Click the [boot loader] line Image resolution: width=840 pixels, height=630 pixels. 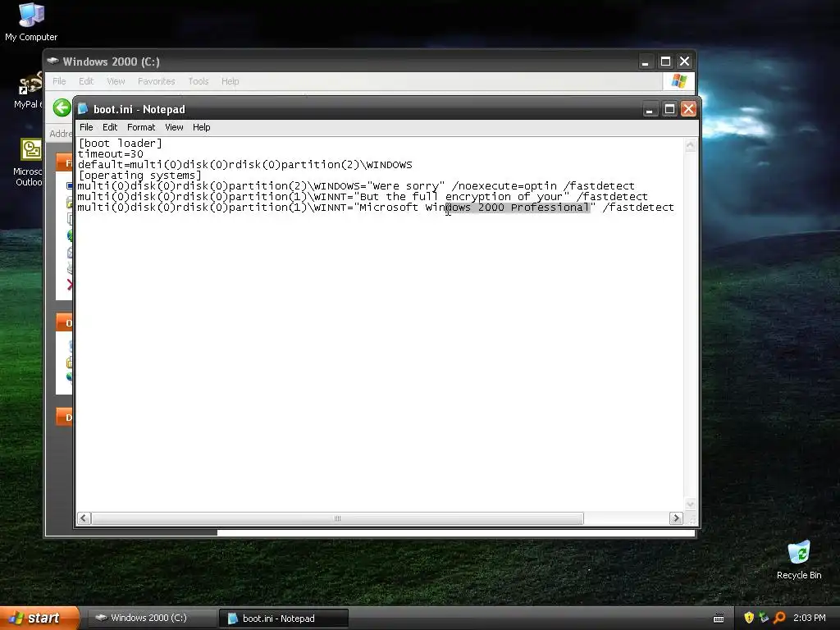pos(120,143)
